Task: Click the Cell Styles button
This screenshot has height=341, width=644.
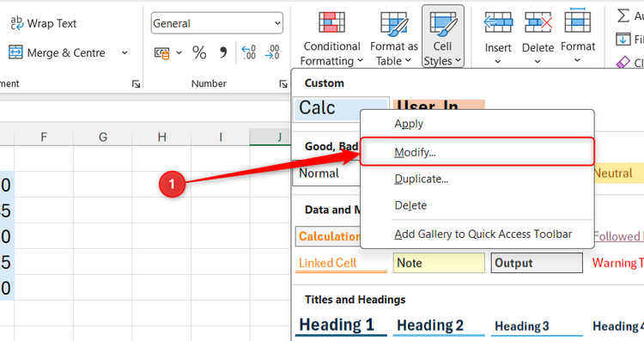Action: point(443,37)
